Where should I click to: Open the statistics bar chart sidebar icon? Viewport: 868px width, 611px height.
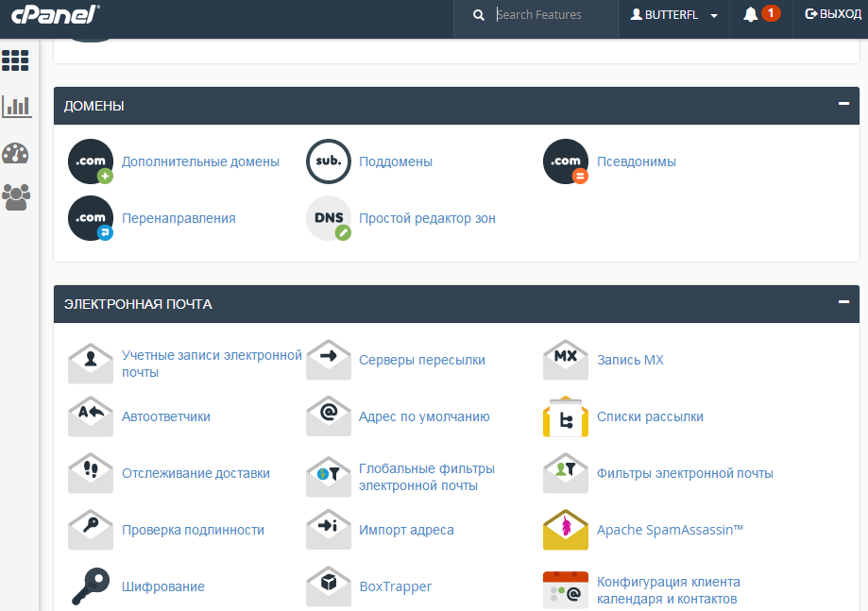click(x=16, y=106)
